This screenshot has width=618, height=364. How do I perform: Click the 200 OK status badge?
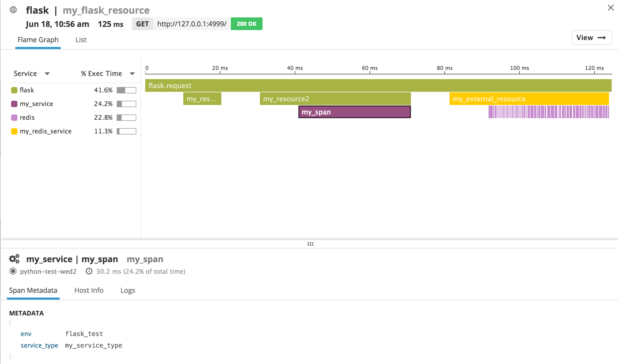pos(246,24)
